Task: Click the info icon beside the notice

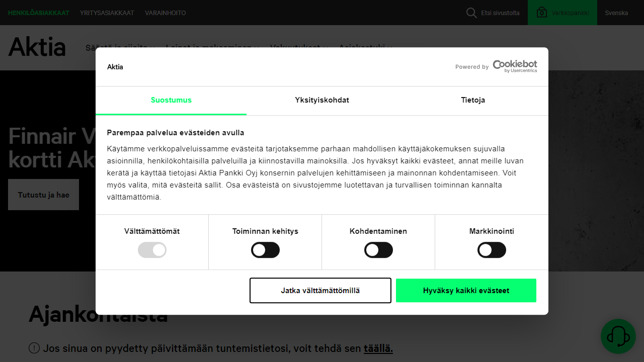Action: tap(34, 348)
